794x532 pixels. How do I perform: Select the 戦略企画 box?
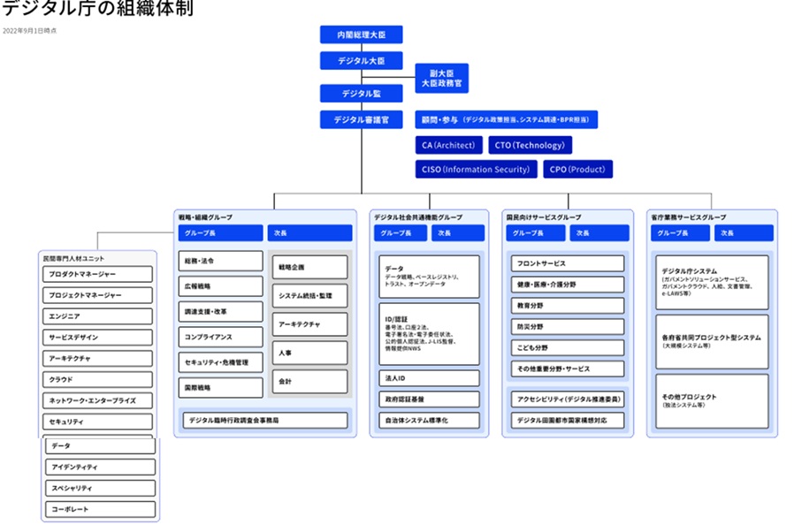click(309, 266)
